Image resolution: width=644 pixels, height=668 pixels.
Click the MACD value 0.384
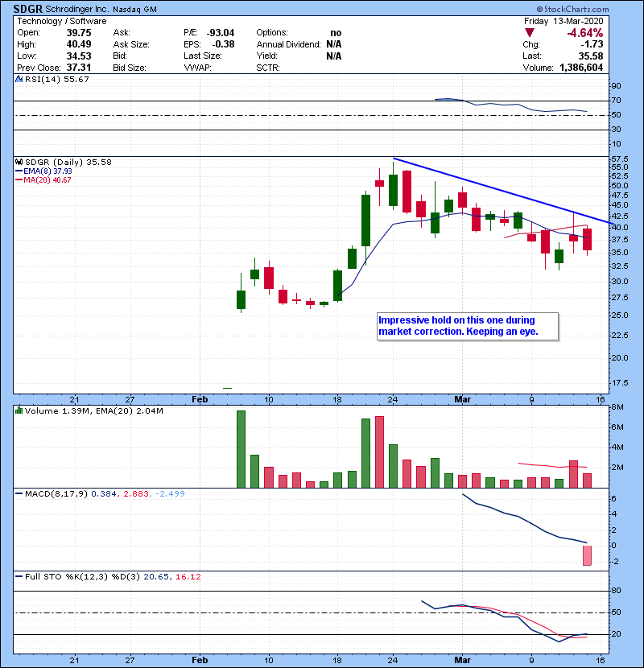104,494
